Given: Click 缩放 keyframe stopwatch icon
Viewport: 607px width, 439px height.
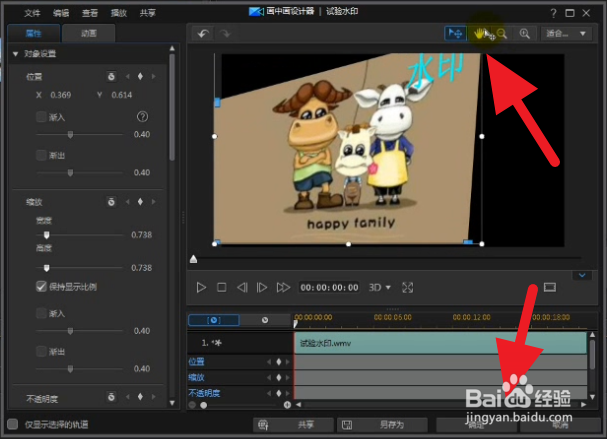Looking at the screenshot, I should coord(111,202).
